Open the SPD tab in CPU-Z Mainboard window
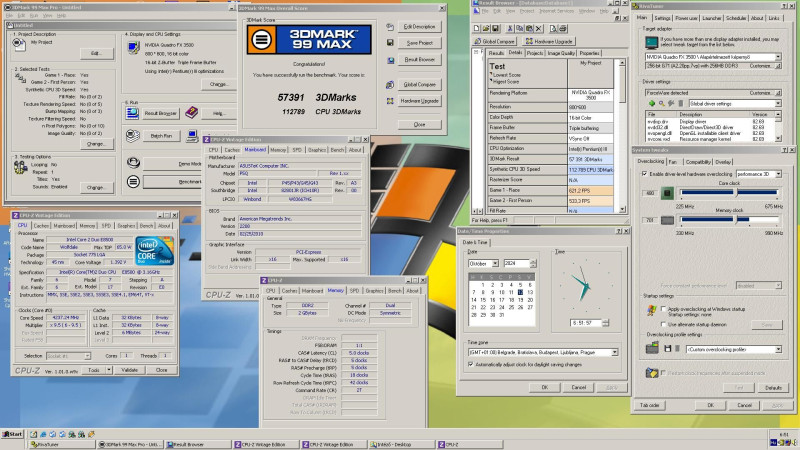 point(297,150)
